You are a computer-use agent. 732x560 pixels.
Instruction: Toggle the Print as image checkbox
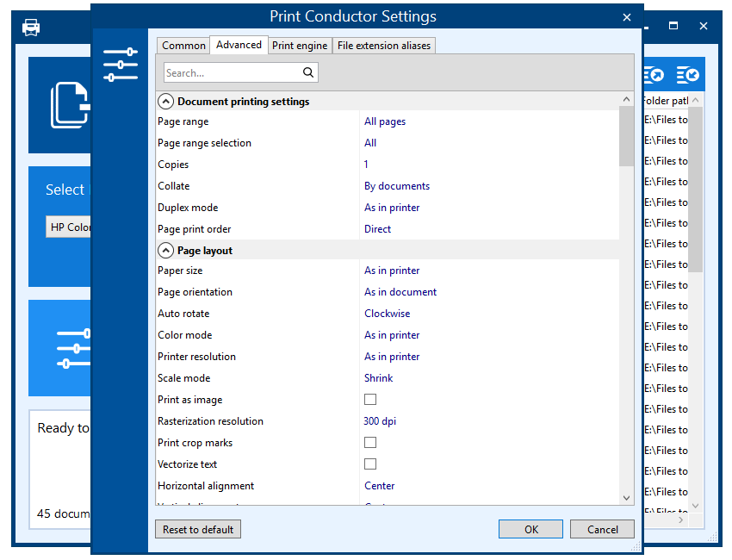[x=370, y=400]
